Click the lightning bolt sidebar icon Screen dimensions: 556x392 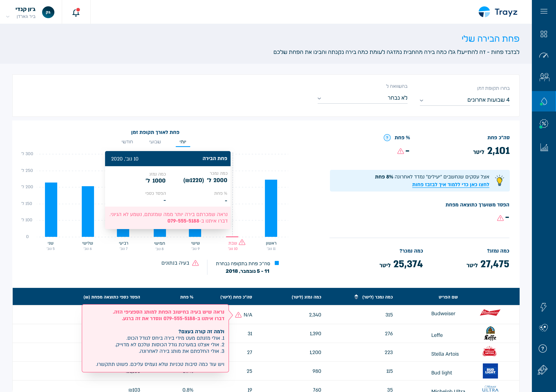tap(543, 307)
